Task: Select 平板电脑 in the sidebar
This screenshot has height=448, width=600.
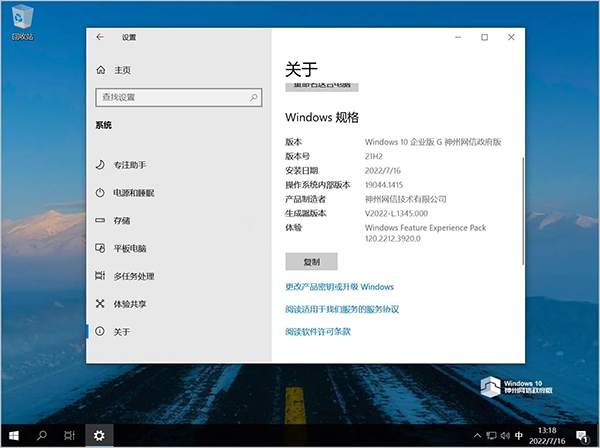Action: (x=130, y=249)
